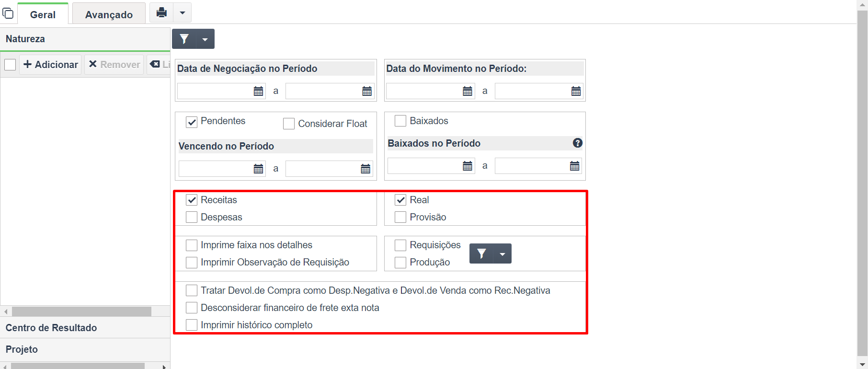Screen dimensions: 868x369
Task: Switch to the Avançado tab
Action: coord(109,14)
